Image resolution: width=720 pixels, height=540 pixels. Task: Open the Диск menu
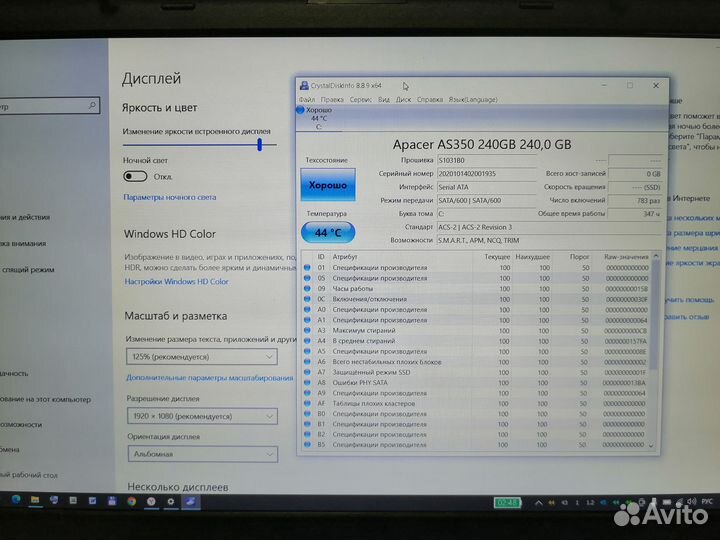coord(404,100)
